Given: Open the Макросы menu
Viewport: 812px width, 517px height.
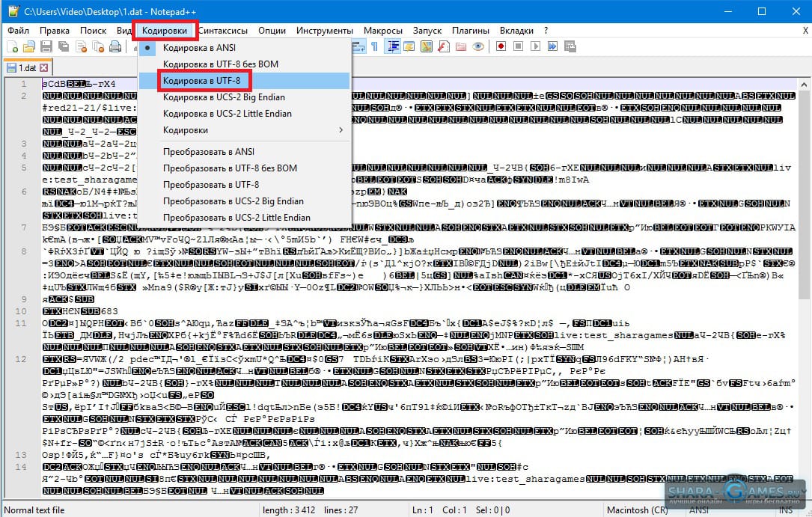Looking at the screenshot, I should click(382, 31).
